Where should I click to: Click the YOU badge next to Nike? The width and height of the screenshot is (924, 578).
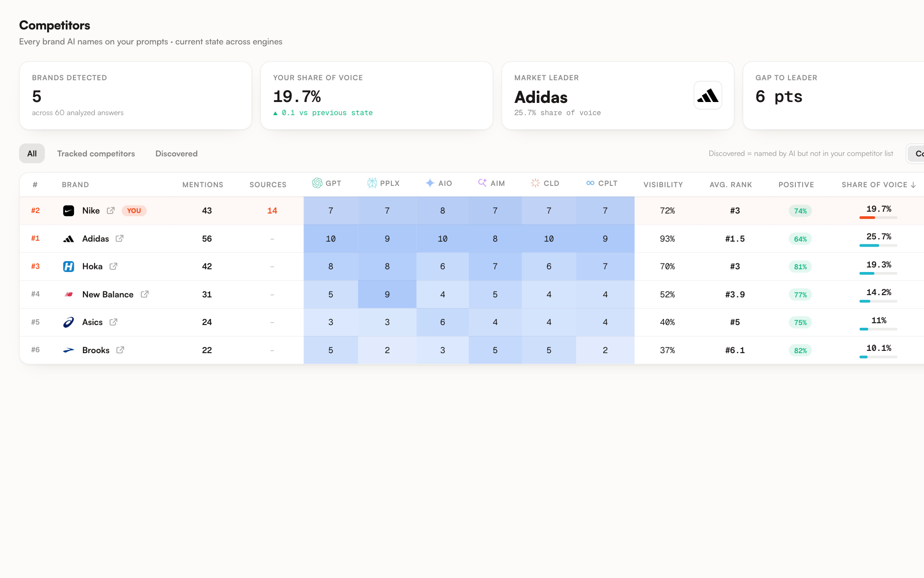coord(134,210)
